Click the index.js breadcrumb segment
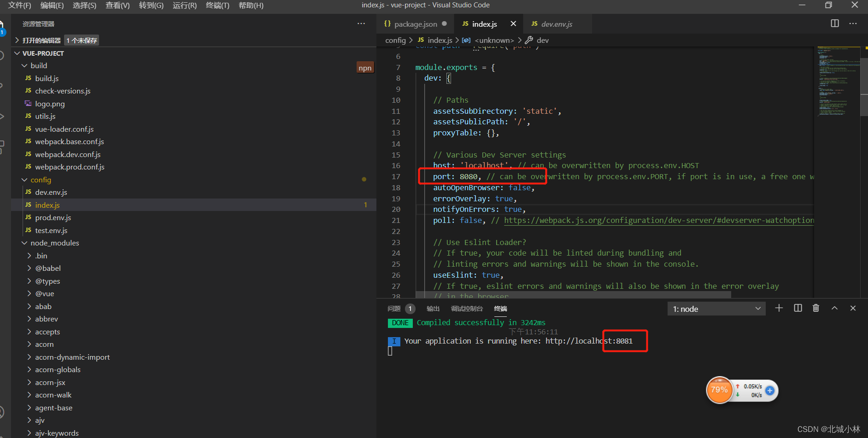The height and width of the screenshot is (438, 868). click(x=435, y=41)
